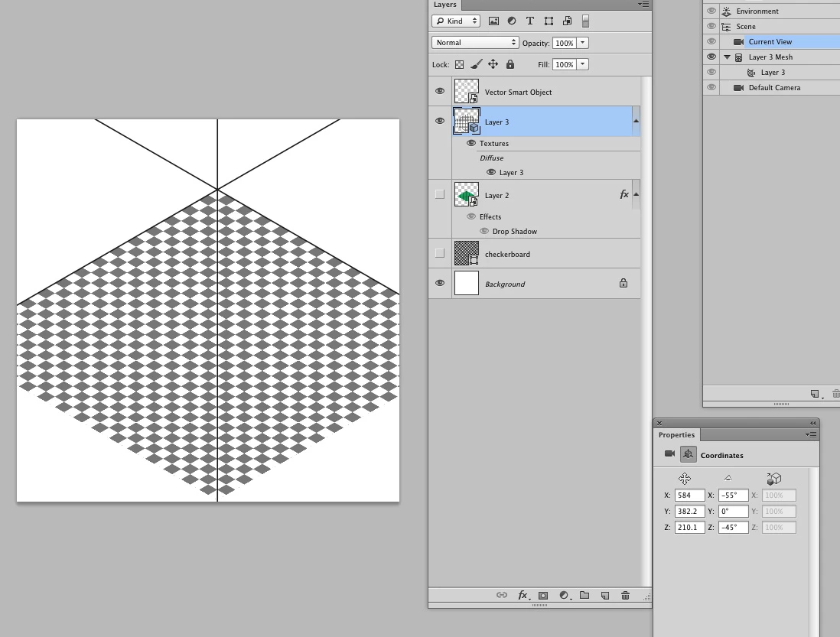
Task: Click the fx badge on Layer 2
Action: (624, 194)
